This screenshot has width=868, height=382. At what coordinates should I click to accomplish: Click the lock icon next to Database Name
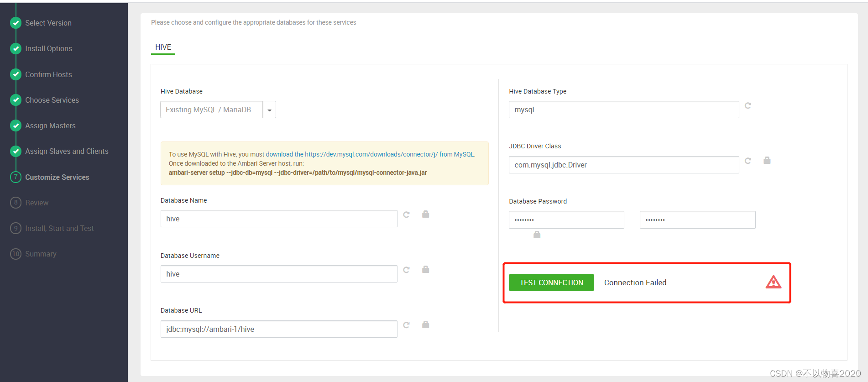pos(426,214)
